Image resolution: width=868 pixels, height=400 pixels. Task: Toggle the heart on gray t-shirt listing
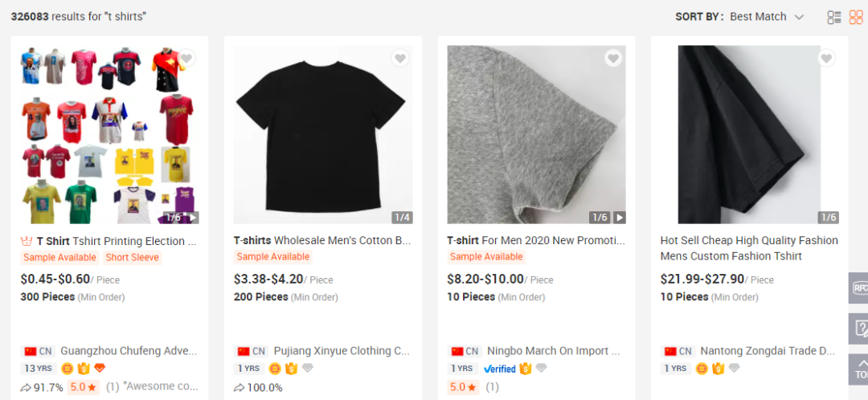[613, 59]
